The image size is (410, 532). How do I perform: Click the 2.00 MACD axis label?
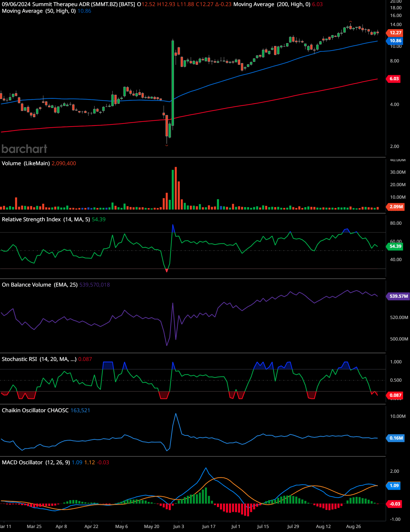click(394, 471)
